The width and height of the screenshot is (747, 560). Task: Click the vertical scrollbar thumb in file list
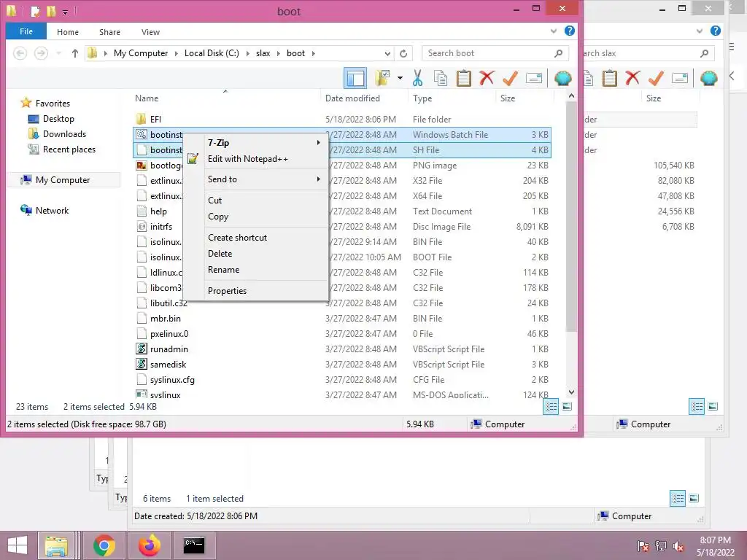point(571,217)
